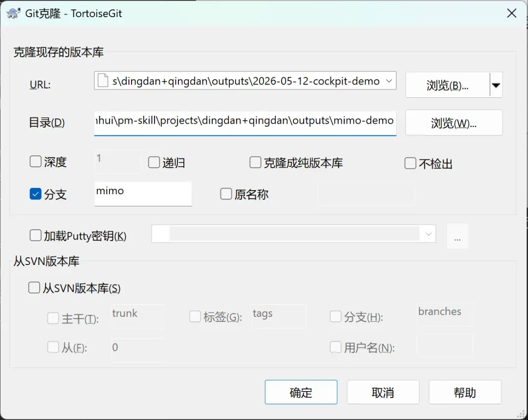528x420 pixels.
Task: Click the SVN username field
Action: (x=445, y=346)
